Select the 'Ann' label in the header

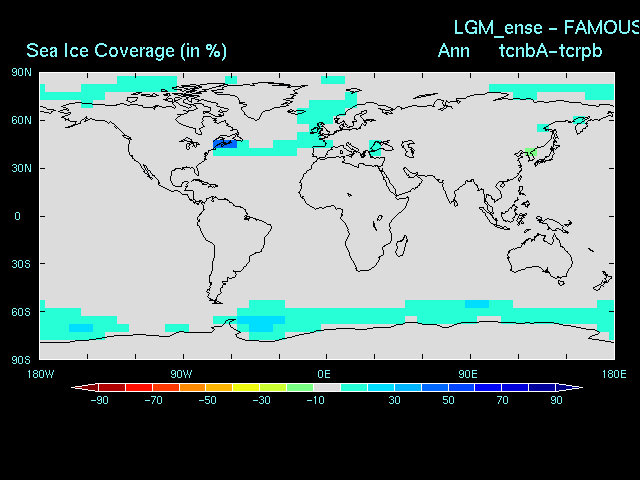(454, 50)
